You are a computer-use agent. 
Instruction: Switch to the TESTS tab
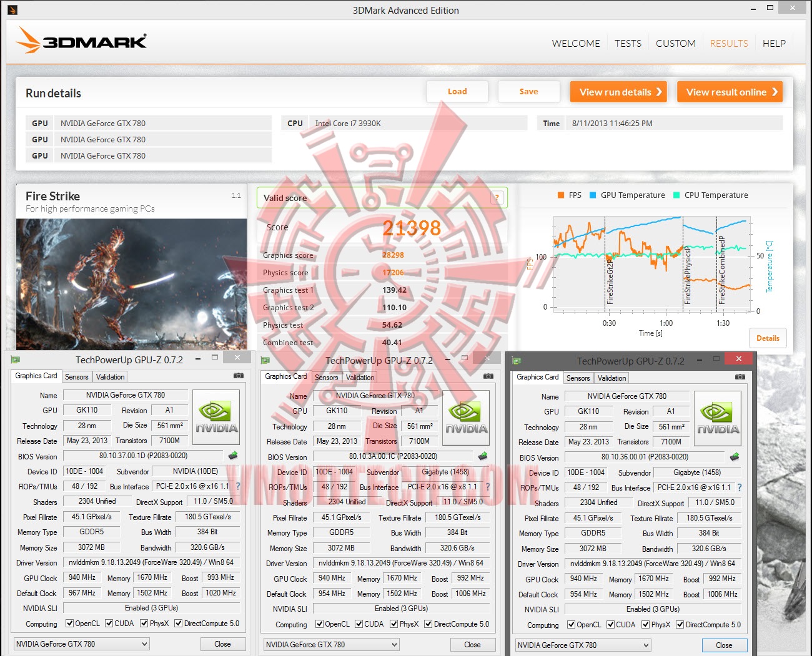[x=628, y=44]
